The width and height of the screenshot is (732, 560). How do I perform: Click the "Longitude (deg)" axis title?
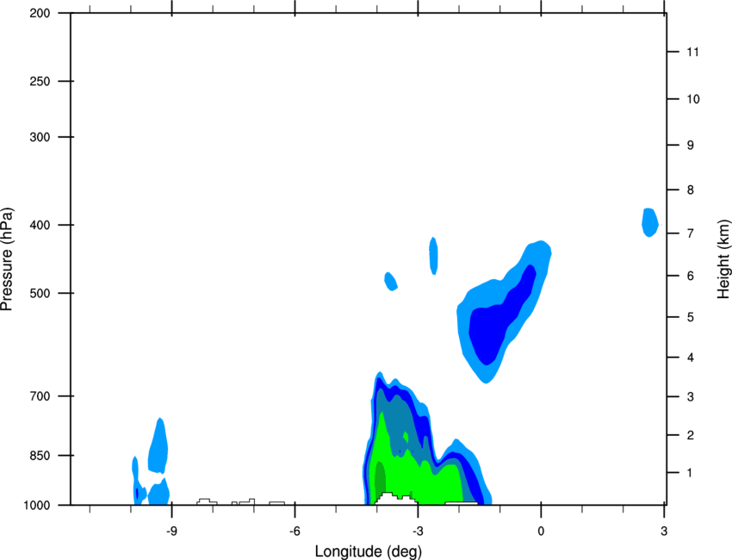[369, 551]
